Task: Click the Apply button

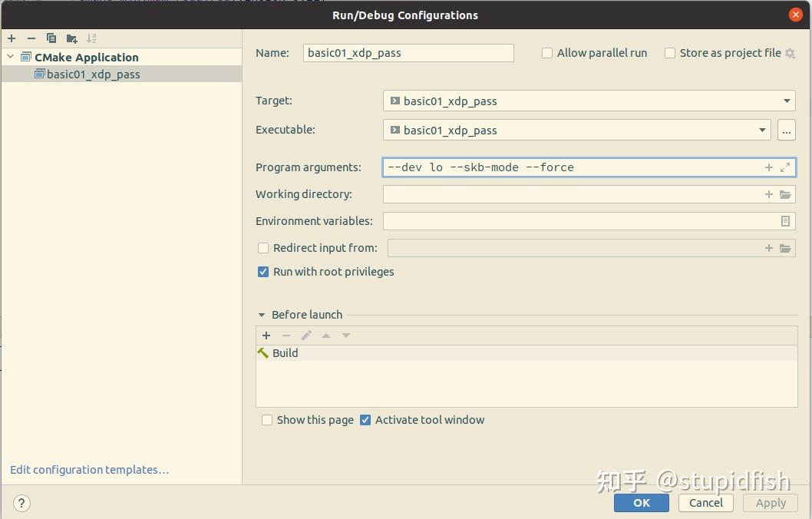Action: pos(771,503)
